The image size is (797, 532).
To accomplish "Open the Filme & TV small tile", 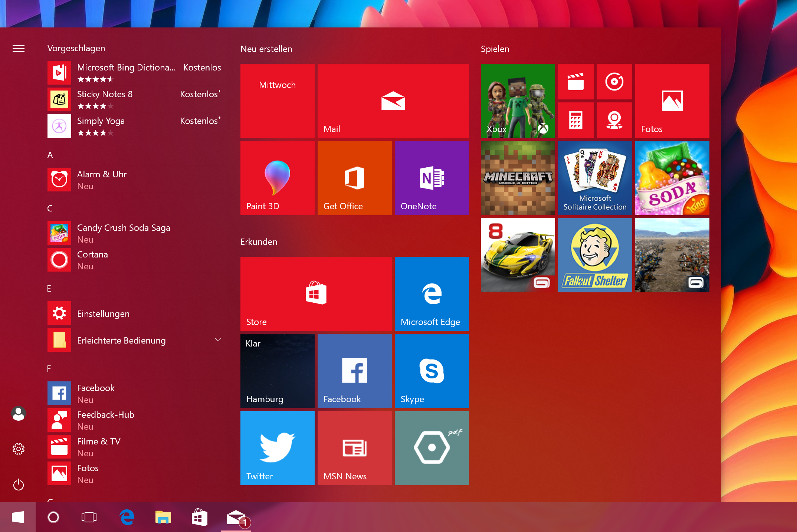I will (576, 82).
